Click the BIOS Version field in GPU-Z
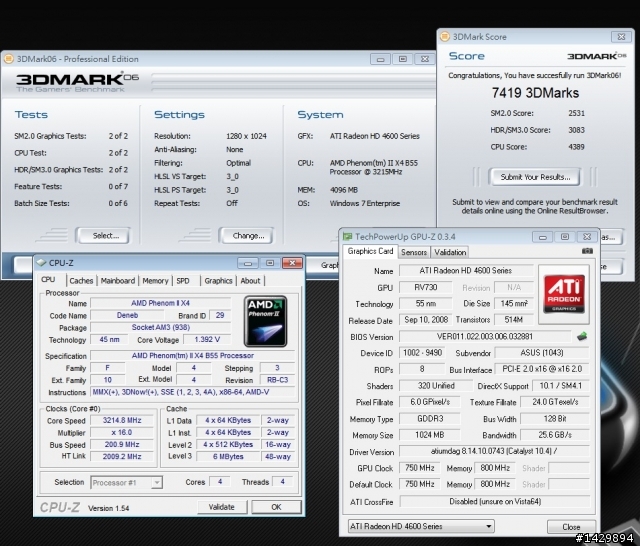Screen dimensions: 640x546 point(485,337)
